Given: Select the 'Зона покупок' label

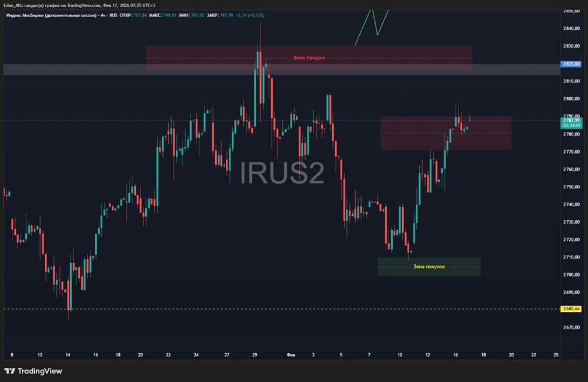Looking at the screenshot, I should (429, 267).
